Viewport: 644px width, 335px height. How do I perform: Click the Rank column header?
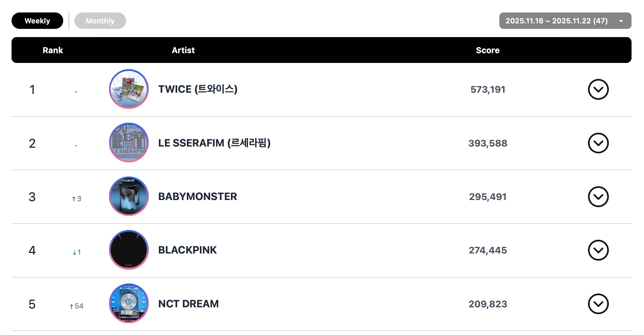point(53,50)
